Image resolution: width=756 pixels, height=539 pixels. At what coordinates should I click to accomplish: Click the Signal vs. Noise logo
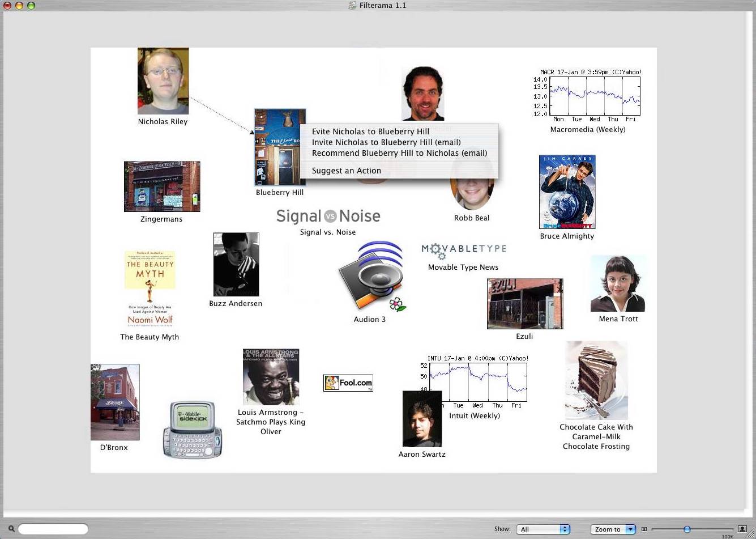[328, 216]
